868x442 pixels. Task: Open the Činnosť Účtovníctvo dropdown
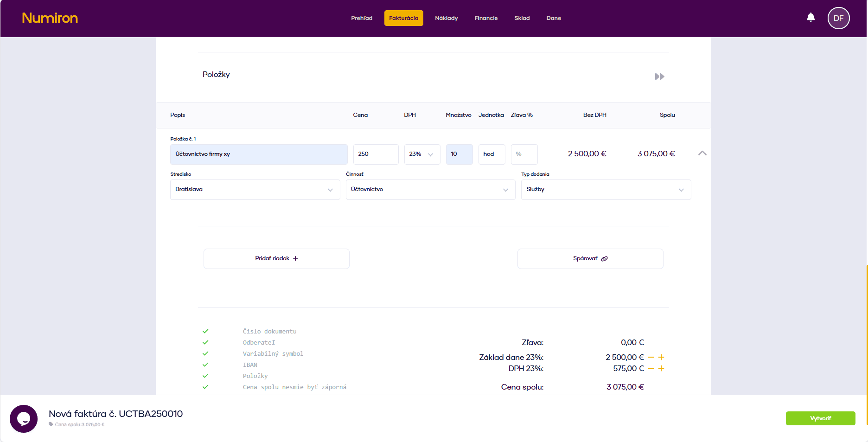coord(430,190)
